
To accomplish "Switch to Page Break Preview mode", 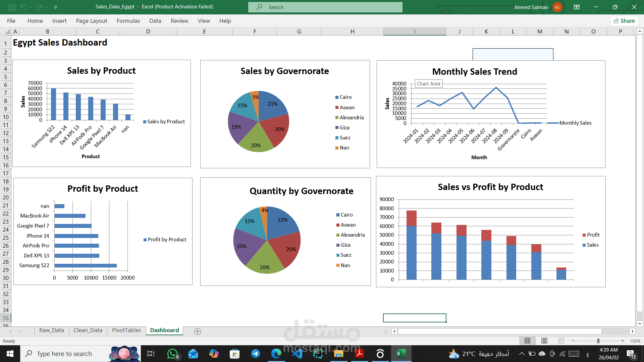I will (561, 341).
